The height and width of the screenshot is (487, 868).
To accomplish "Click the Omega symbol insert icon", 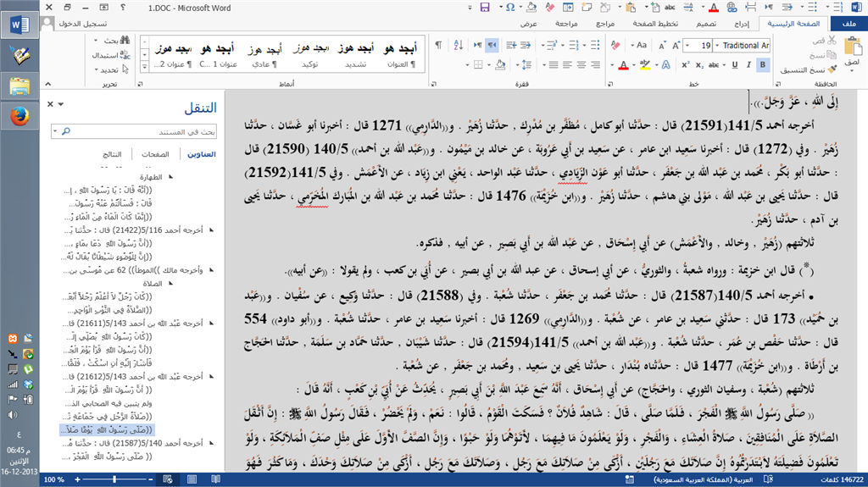I will [510, 7].
